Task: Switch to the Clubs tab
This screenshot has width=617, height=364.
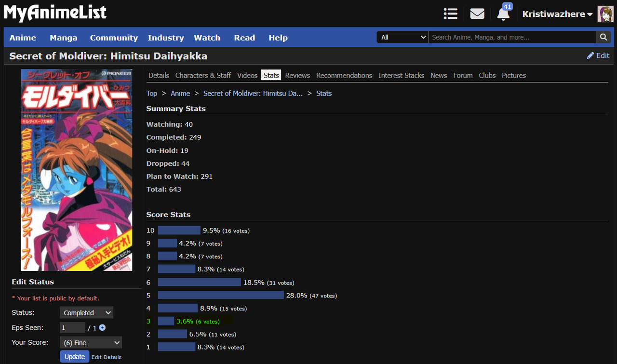Action: point(487,75)
